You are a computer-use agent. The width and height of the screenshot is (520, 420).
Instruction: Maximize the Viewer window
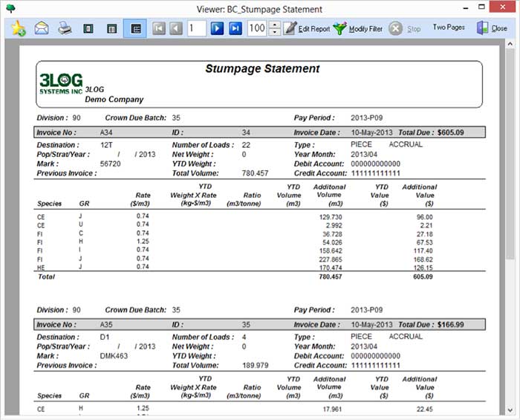481,7
